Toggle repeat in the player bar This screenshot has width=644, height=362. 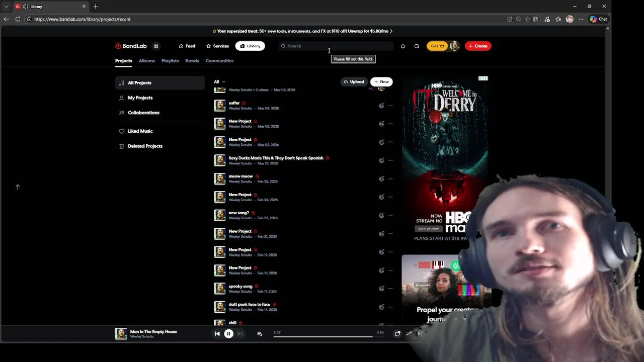point(397,333)
